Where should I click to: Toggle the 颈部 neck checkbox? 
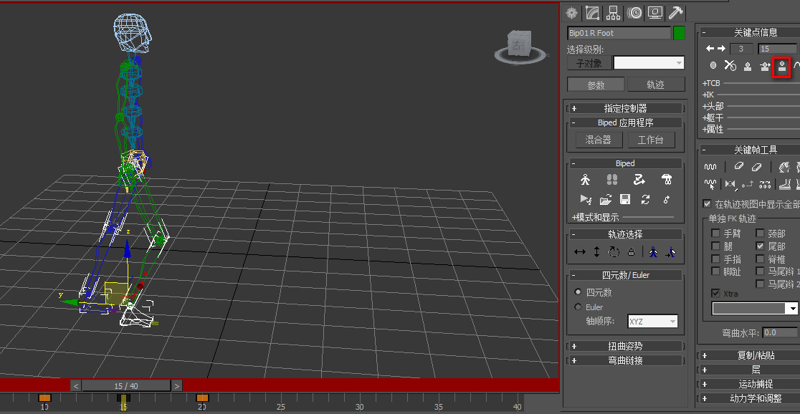tap(760, 233)
